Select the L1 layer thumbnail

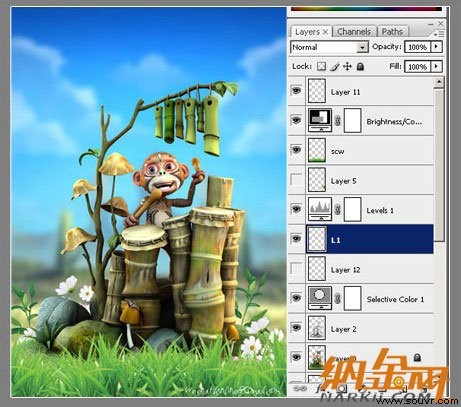tap(317, 239)
